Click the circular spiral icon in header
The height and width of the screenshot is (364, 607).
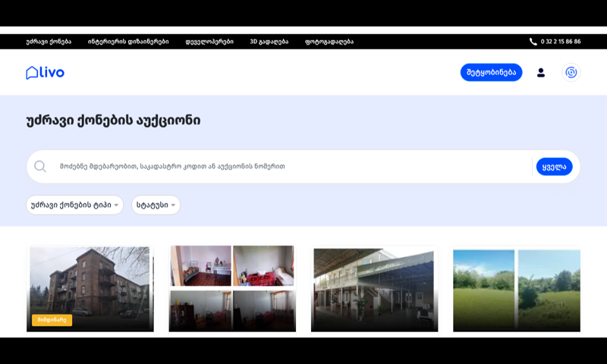click(571, 72)
